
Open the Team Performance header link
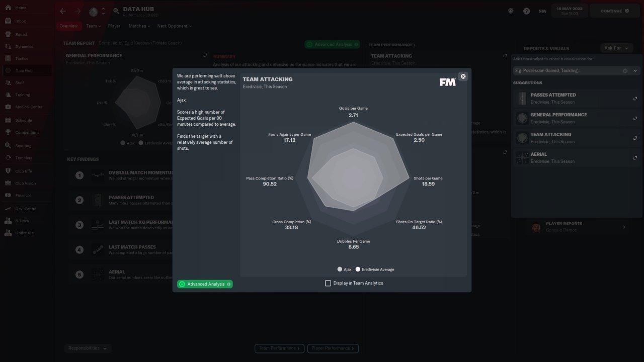(392, 45)
